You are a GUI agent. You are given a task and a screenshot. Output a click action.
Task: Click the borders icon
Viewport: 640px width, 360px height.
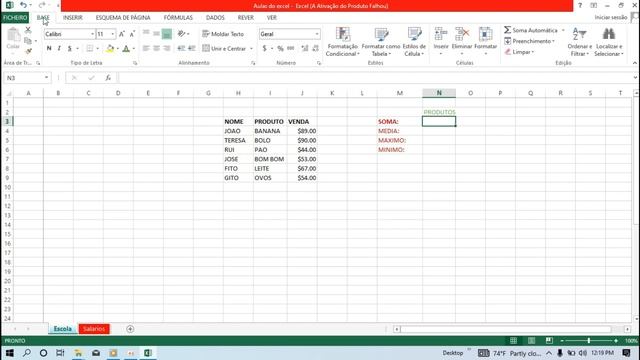click(x=90, y=48)
